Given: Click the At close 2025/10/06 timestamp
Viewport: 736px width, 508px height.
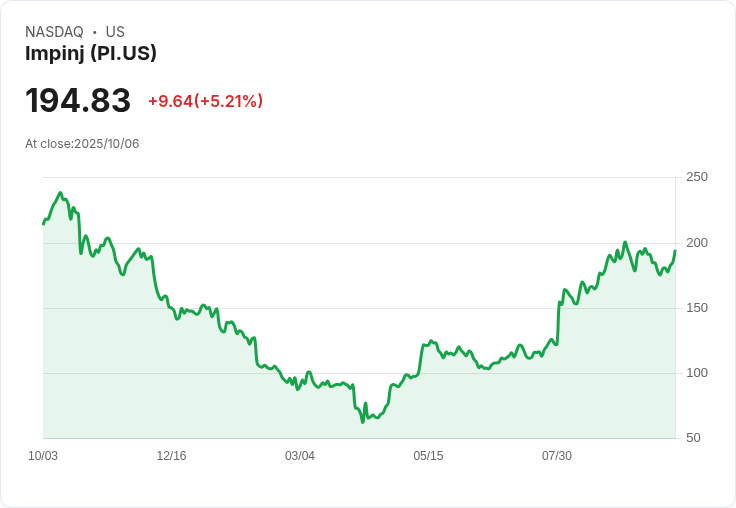Looking at the screenshot, I should coord(82,144).
